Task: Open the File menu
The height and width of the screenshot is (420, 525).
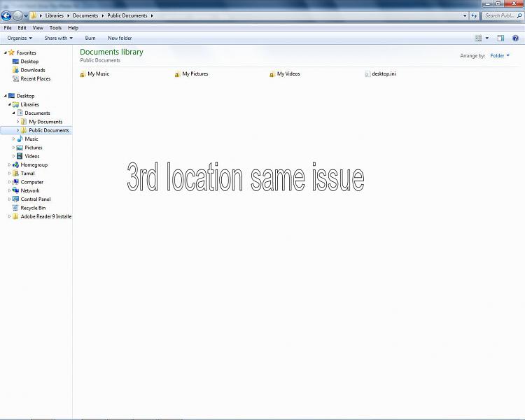Action: (x=8, y=28)
